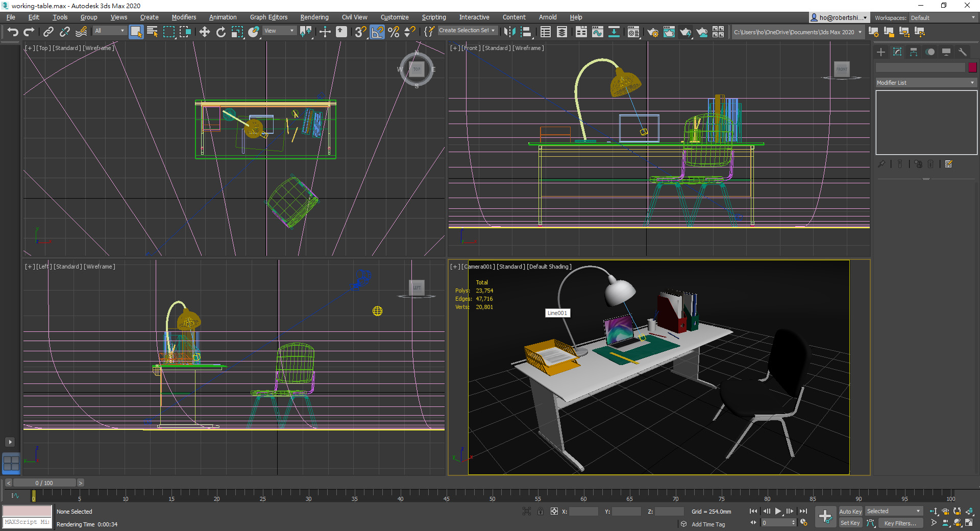Click the Set Key button
The height and width of the screenshot is (531, 980).
pos(850,523)
